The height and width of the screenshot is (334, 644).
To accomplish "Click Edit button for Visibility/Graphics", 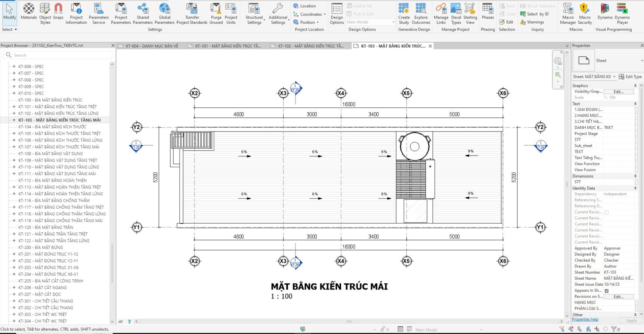I will [618, 92].
